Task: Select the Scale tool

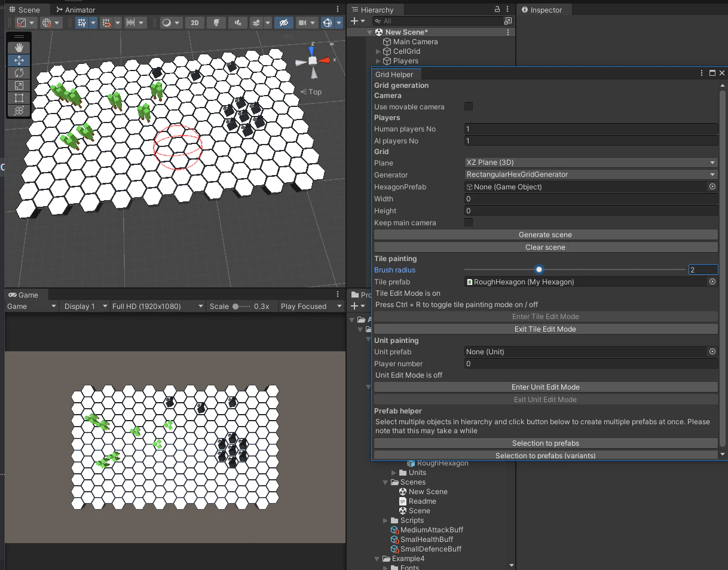Action: pyautogui.click(x=19, y=85)
